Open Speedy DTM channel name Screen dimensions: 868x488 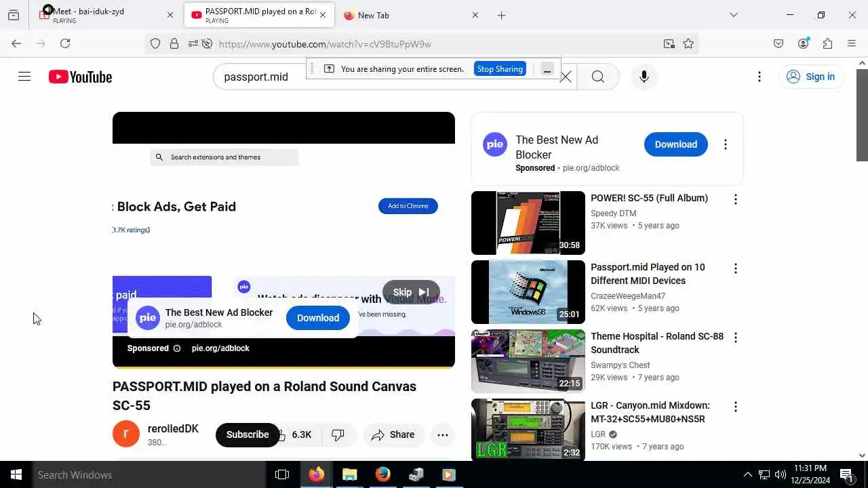click(613, 213)
